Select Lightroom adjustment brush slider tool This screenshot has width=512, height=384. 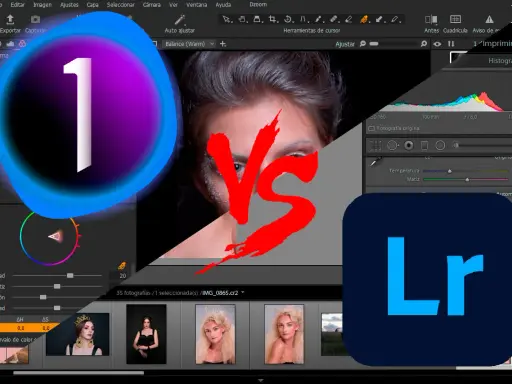(x=483, y=145)
